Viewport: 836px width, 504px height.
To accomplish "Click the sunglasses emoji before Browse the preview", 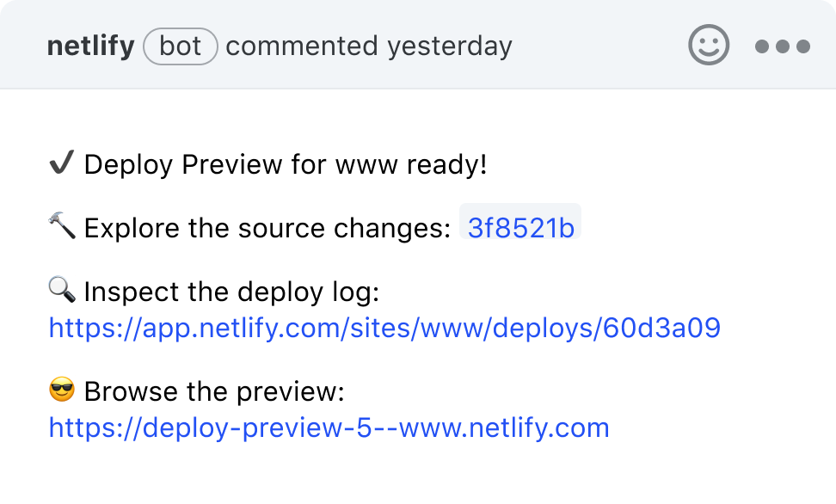I will 60,390.
